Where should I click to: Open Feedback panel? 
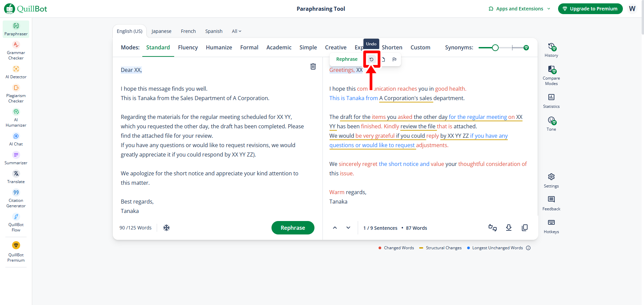point(551,204)
